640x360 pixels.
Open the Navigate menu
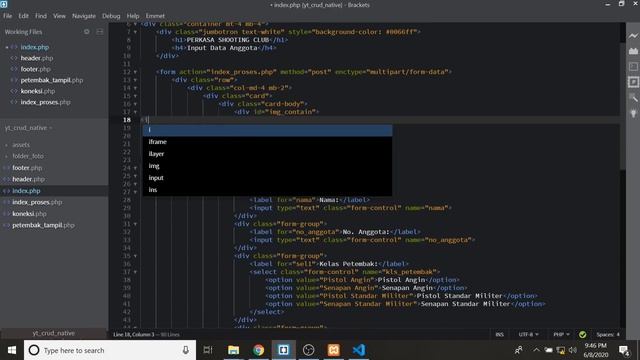(84, 16)
